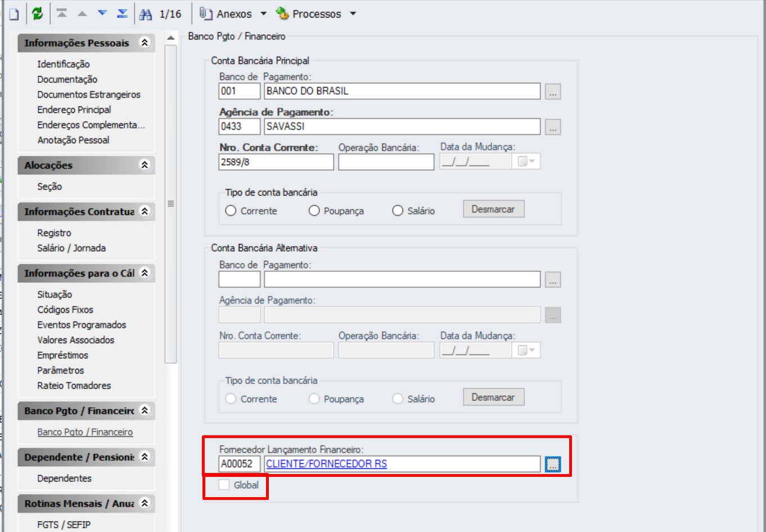Collapse Alocações section chevron

[145, 165]
